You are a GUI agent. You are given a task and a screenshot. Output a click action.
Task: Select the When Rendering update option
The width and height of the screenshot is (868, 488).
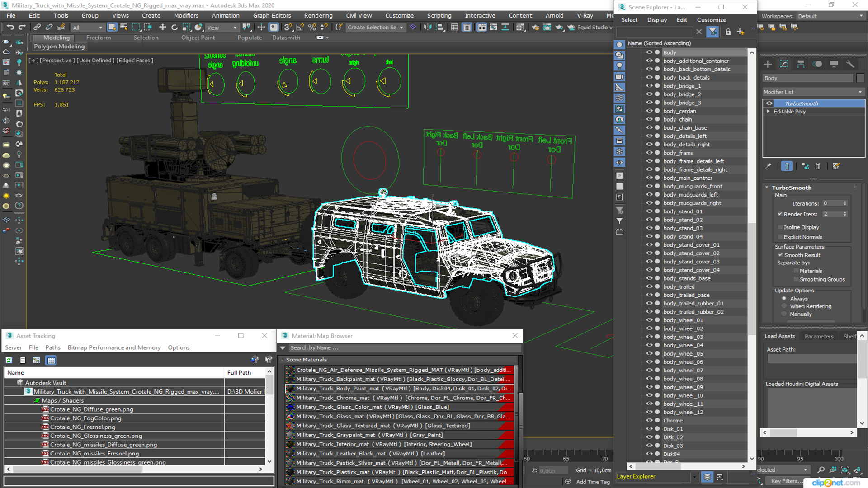click(784, 306)
